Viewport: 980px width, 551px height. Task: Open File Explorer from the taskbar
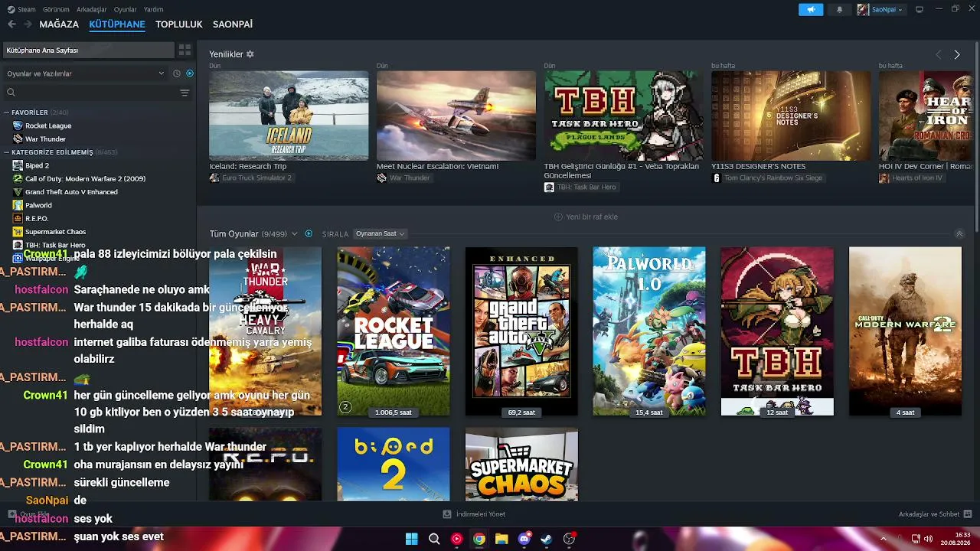pyautogui.click(x=501, y=539)
